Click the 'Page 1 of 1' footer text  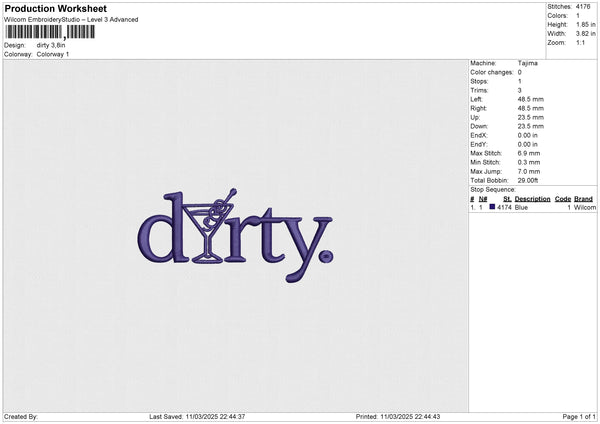(x=576, y=416)
